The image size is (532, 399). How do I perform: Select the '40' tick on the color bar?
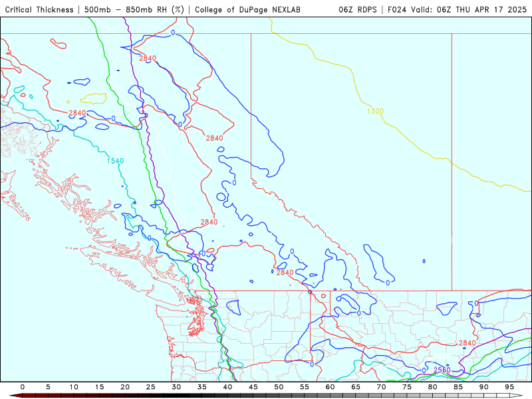click(227, 387)
